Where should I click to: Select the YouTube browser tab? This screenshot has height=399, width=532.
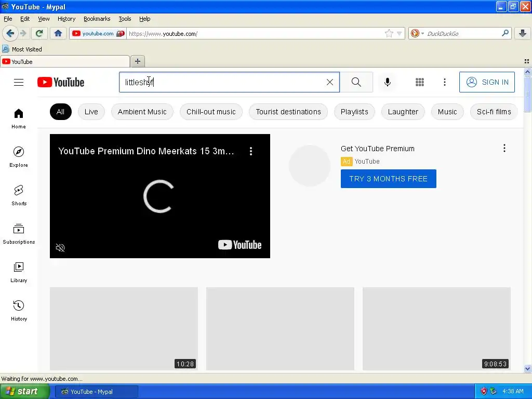coord(64,61)
